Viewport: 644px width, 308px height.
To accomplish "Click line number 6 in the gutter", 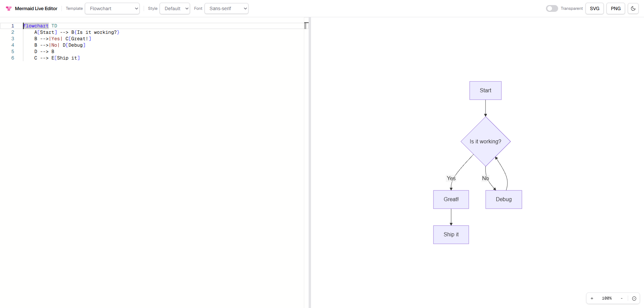I will coord(13,58).
